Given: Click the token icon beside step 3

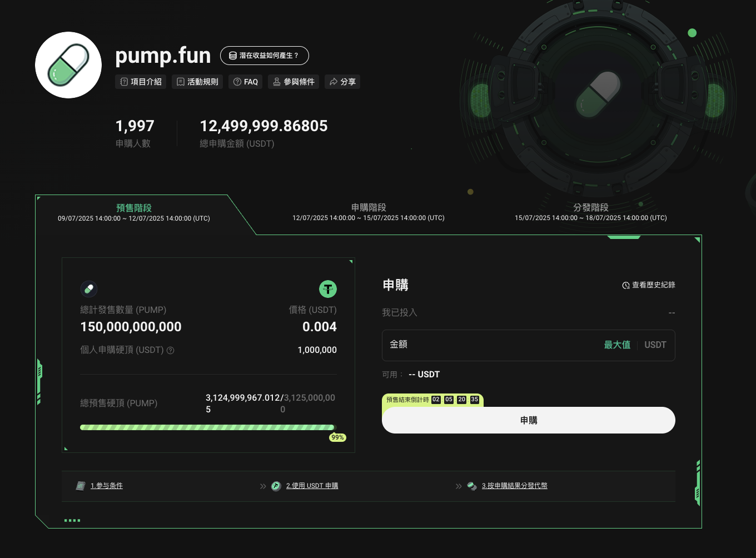Looking at the screenshot, I should click(x=472, y=486).
